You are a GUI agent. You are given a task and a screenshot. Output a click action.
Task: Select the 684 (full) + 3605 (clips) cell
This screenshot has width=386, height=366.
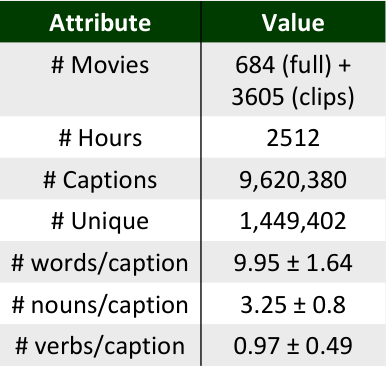293,79
